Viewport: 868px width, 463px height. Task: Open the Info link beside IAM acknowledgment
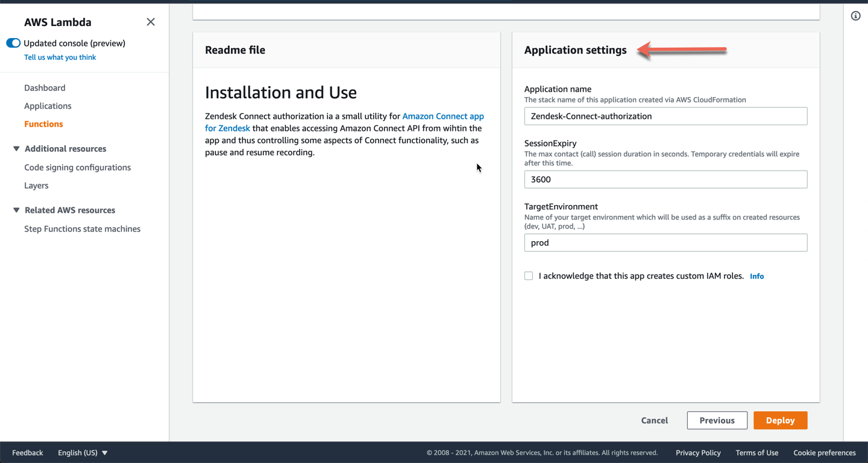pyautogui.click(x=756, y=276)
